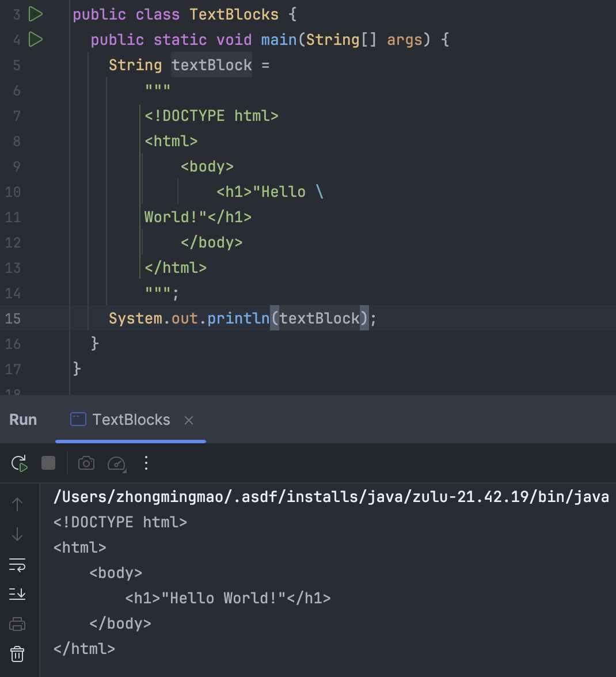
Task: Click the camera thread dump icon
Action: coord(86,463)
